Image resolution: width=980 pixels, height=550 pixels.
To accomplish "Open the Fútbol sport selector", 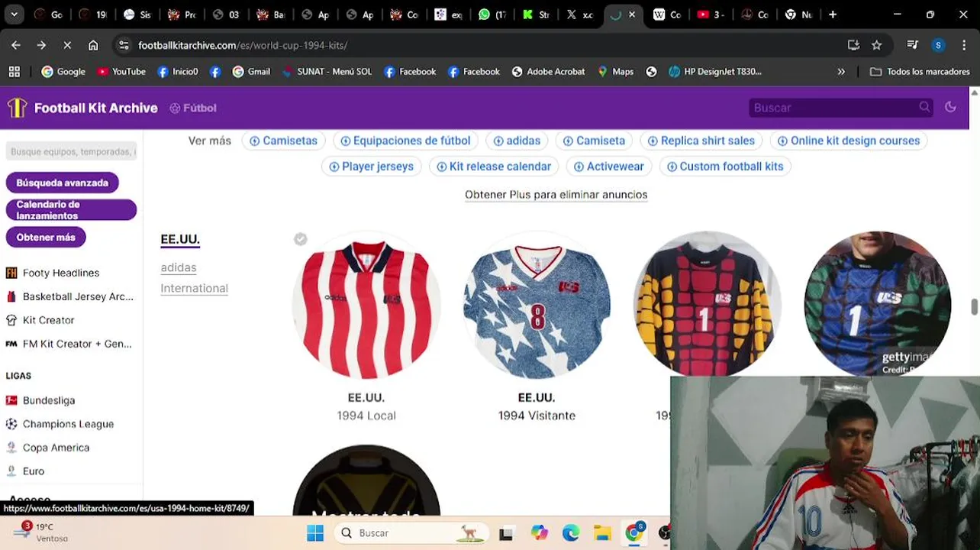I will coord(193,108).
